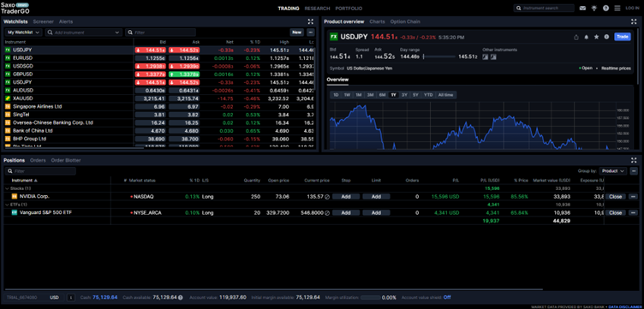Click the account info icon beside USD
This screenshot has width=644, height=309.
tap(70, 298)
